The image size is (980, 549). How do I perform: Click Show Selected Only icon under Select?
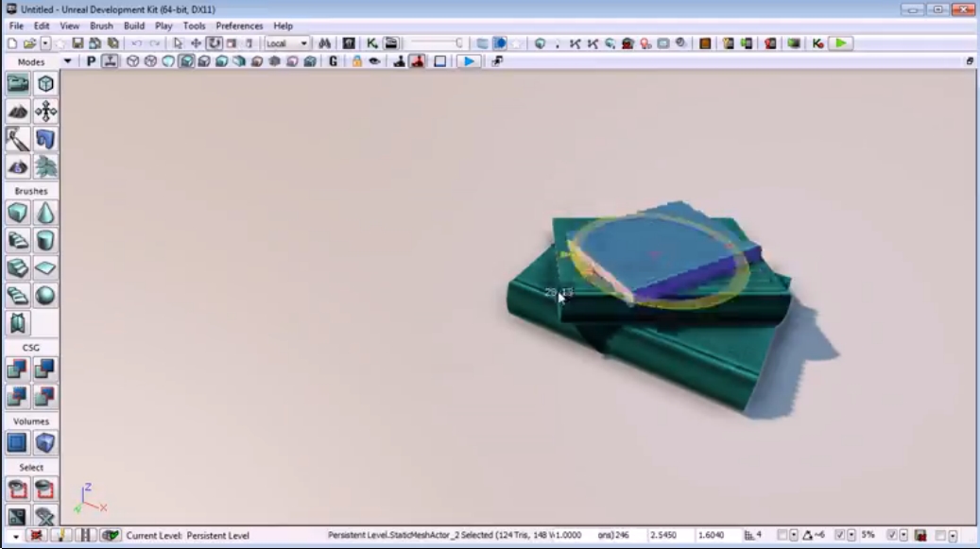pyautogui.click(x=18, y=489)
